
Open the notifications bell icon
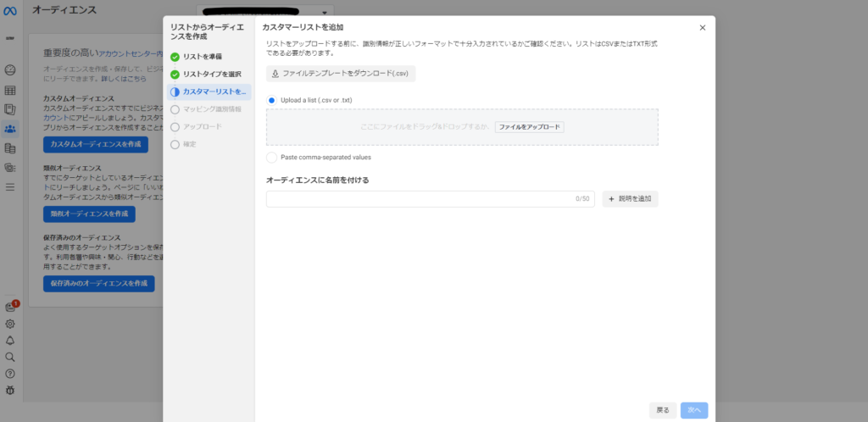tap(10, 340)
